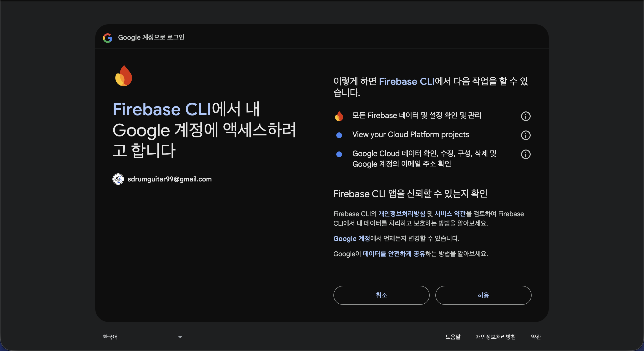Click the Google logo in the header

point(107,38)
